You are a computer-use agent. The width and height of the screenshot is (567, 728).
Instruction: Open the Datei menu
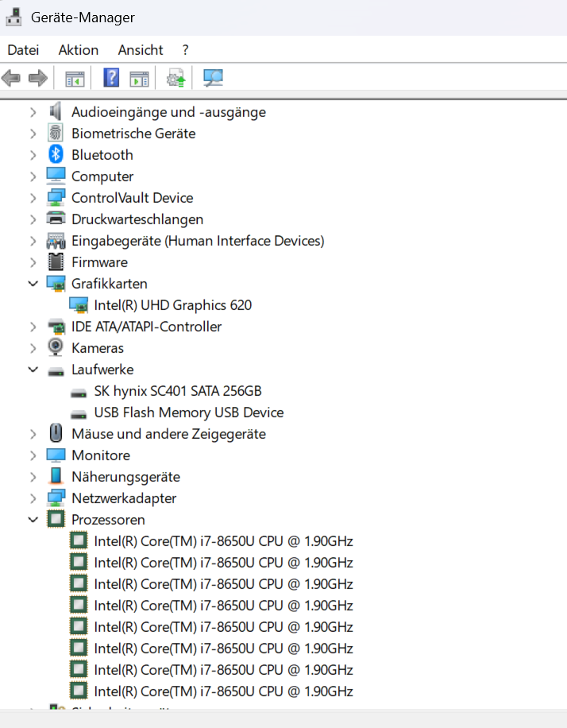click(x=23, y=50)
